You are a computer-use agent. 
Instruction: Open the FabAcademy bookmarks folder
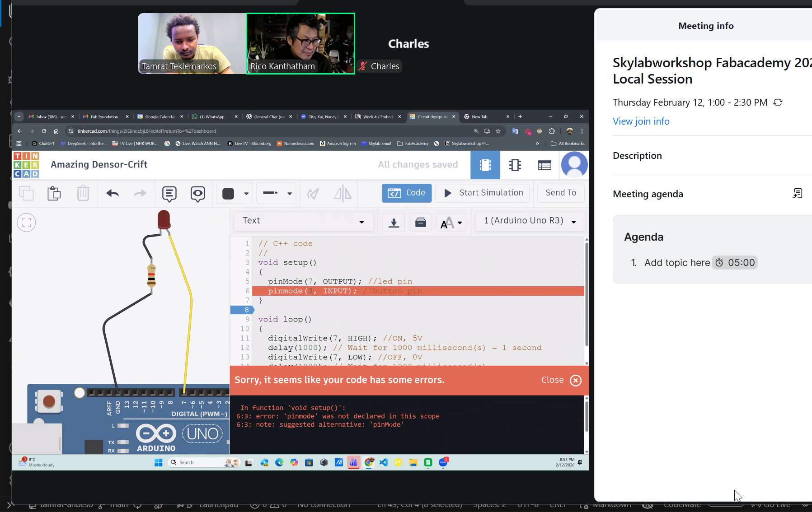(x=413, y=144)
